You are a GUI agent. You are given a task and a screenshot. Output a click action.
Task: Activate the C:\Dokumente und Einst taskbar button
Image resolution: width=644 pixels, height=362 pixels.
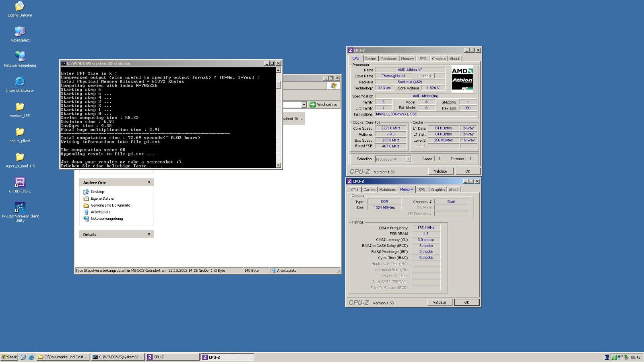point(63,357)
